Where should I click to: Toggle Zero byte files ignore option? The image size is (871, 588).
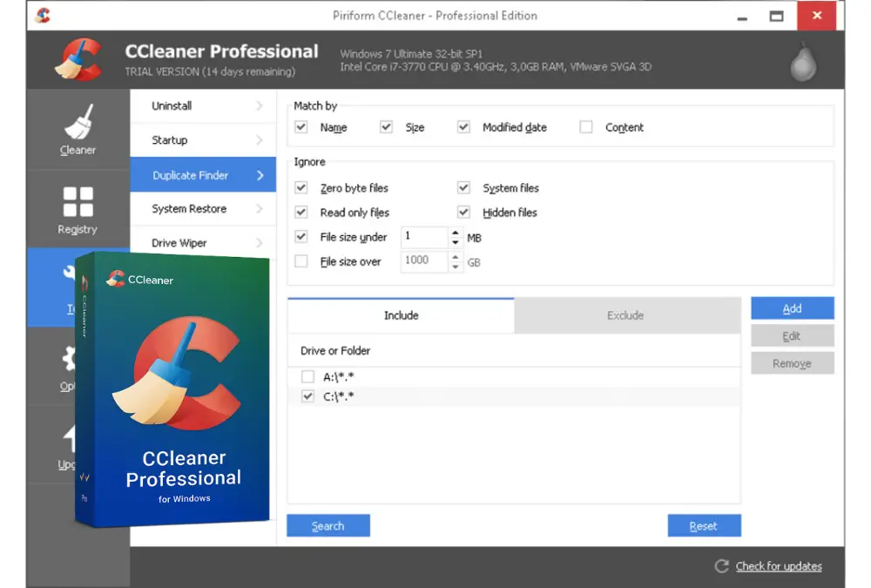tap(301, 187)
